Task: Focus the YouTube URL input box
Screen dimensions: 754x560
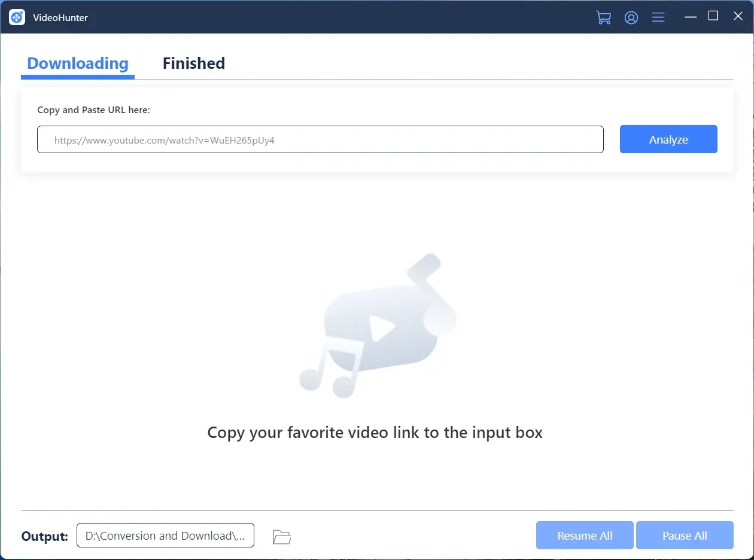Action: (x=320, y=139)
